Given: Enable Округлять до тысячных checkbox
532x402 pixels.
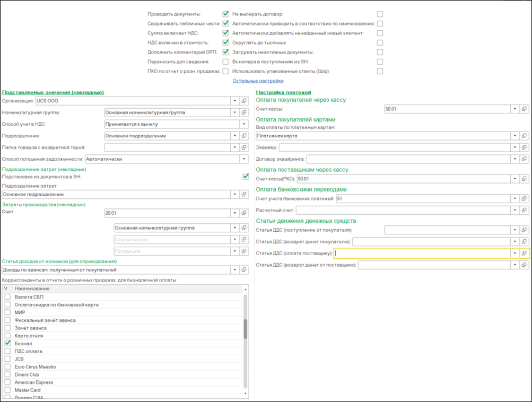Looking at the screenshot, I should (x=380, y=42).
